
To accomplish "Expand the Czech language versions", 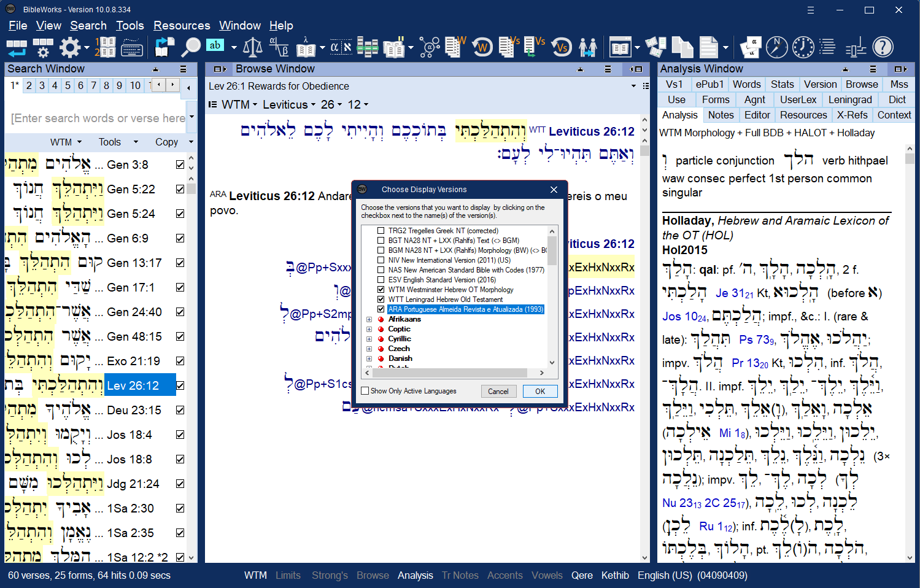I will [369, 349].
